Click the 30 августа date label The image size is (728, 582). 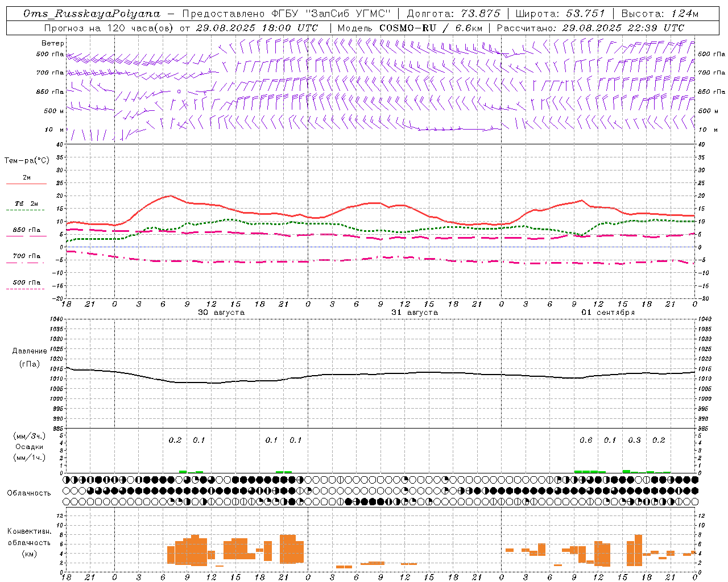pyautogui.click(x=221, y=313)
